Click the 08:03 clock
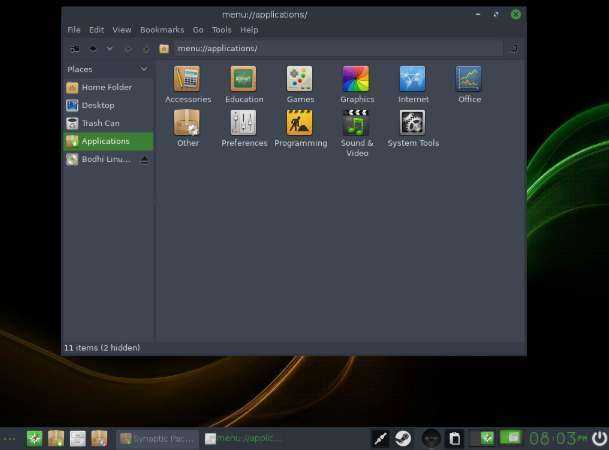The width and height of the screenshot is (609, 450). tap(558, 438)
